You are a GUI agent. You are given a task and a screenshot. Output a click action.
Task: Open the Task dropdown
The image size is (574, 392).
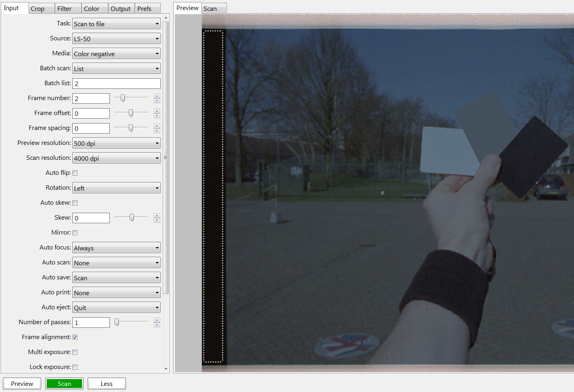point(116,23)
